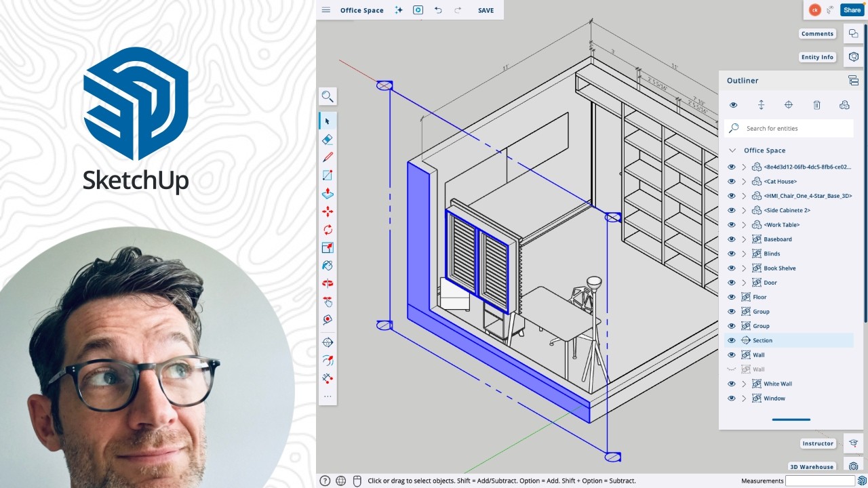Click the Office Space file title
Screen dimensions: 868x488
coord(361,10)
